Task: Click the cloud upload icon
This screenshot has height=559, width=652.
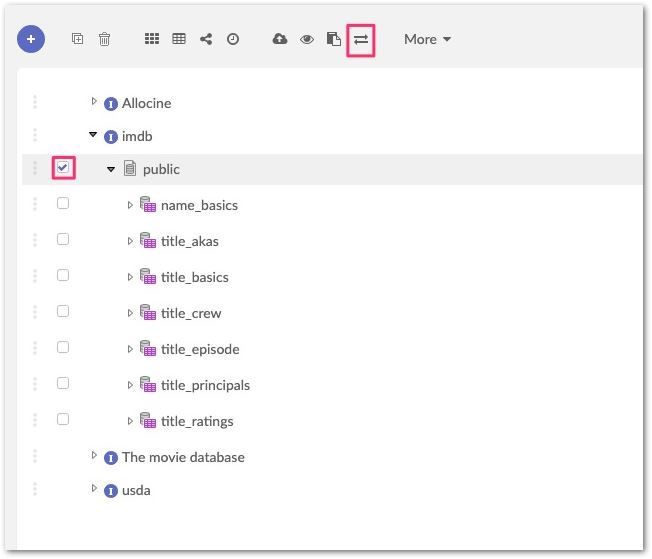Action: 280,39
